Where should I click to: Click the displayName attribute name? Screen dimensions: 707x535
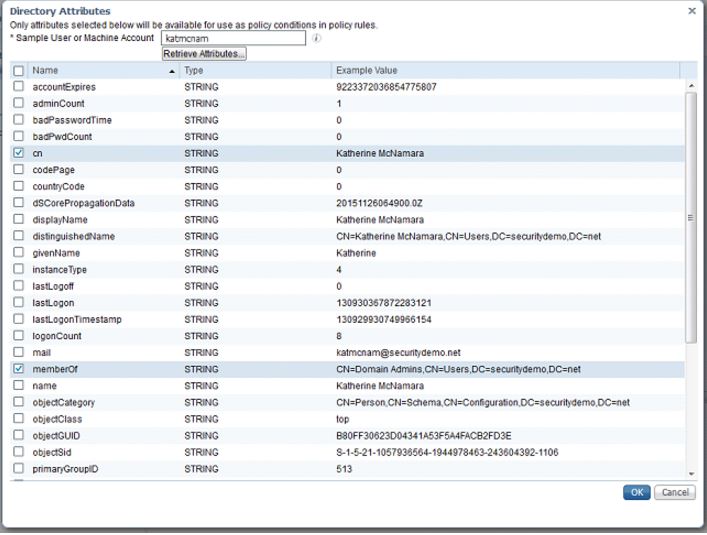pos(60,220)
